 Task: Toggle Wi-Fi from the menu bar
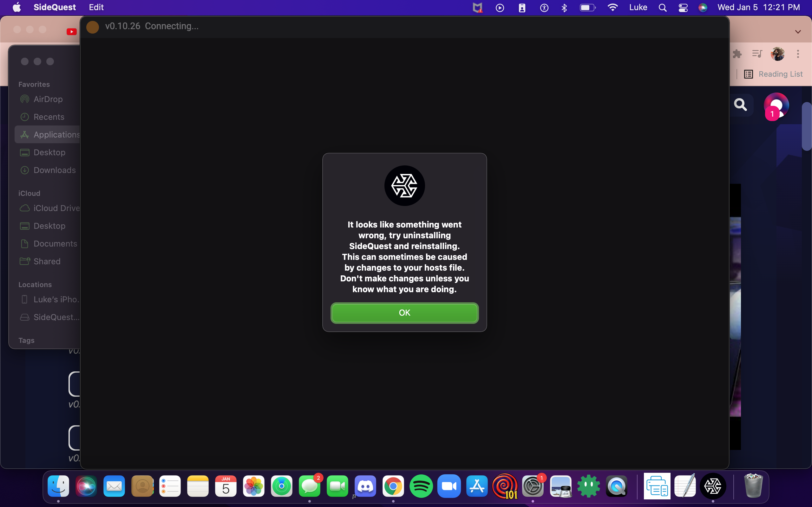click(x=612, y=7)
